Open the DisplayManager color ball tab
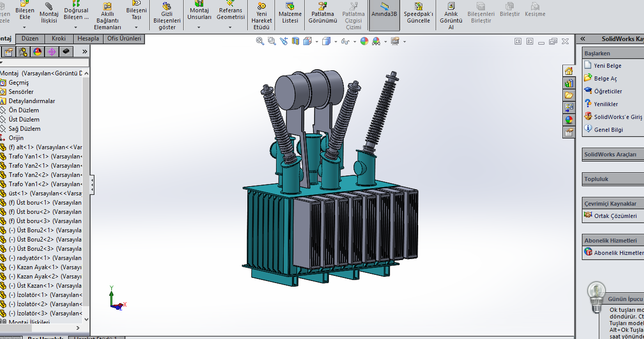This screenshot has width=644, height=339. click(37, 51)
